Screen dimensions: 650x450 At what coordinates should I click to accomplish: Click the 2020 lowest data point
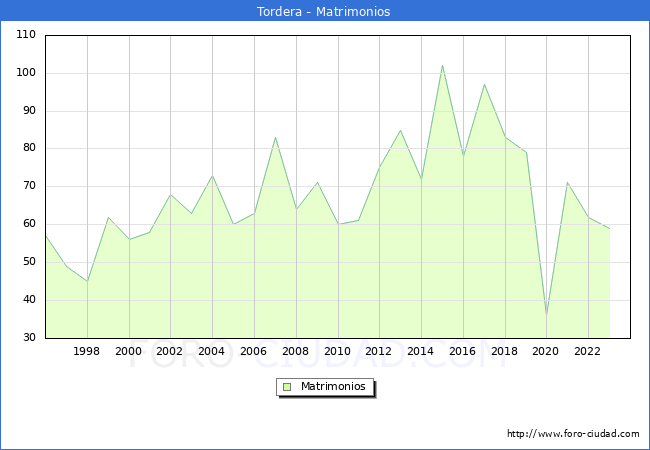click(x=546, y=315)
